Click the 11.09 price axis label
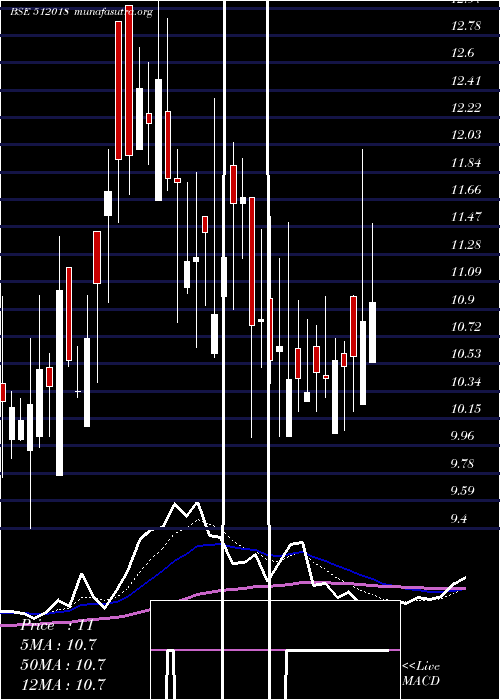This screenshot has width=500, height=700. tap(466, 272)
